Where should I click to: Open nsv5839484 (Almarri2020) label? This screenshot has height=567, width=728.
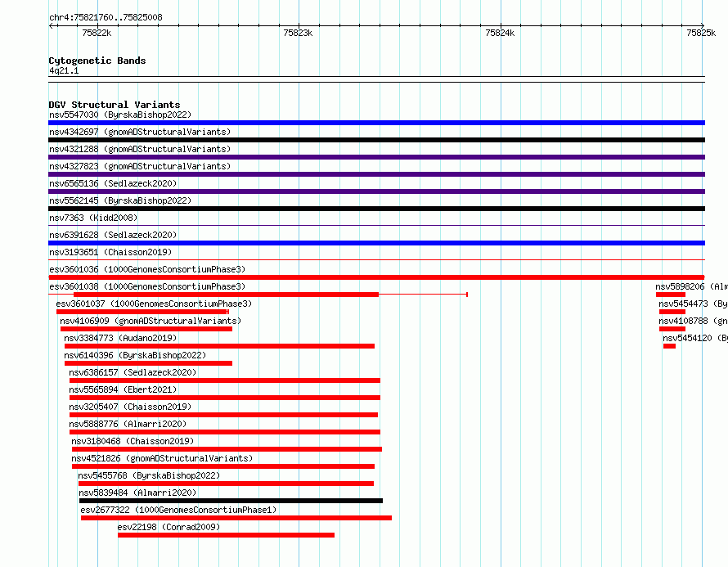pos(137,493)
